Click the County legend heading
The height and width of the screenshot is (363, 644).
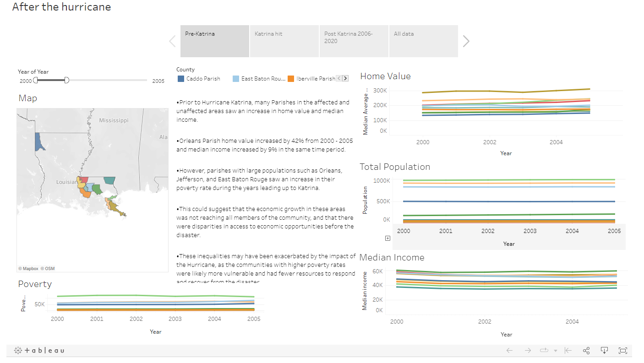tap(186, 70)
